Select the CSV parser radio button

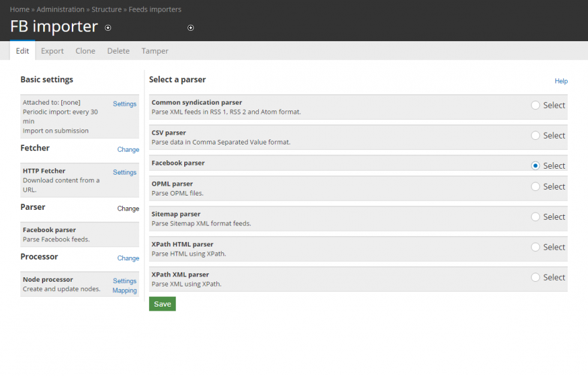[x=535, y=135]
